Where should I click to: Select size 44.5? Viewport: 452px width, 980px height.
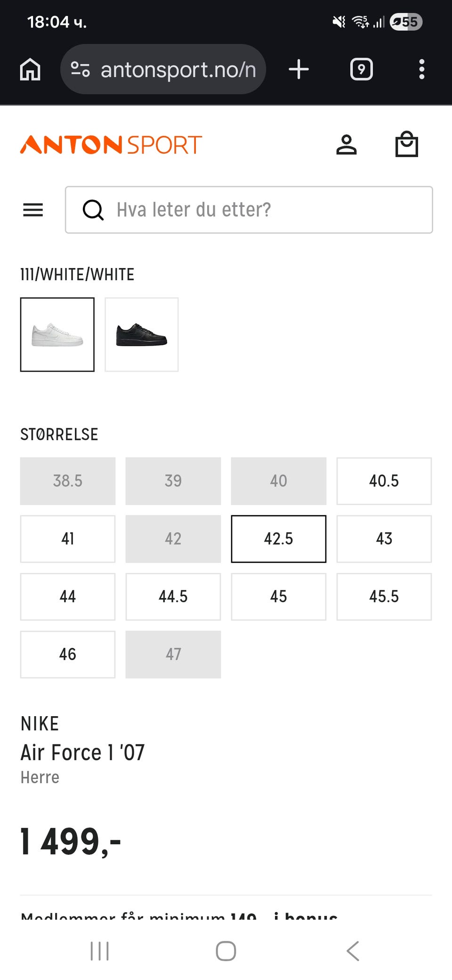coord(173,596)
